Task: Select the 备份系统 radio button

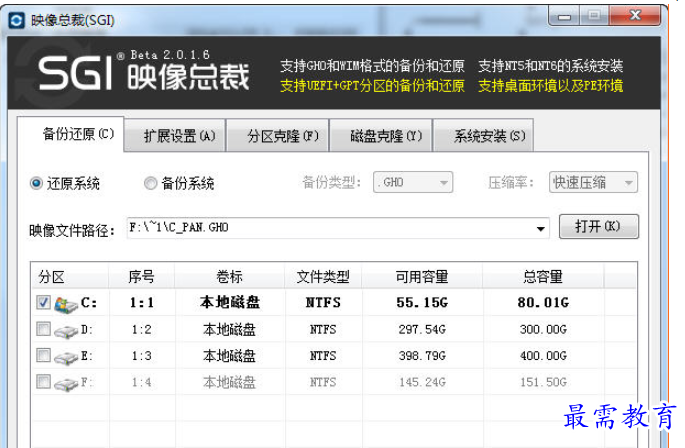Action: coord(150,183)
